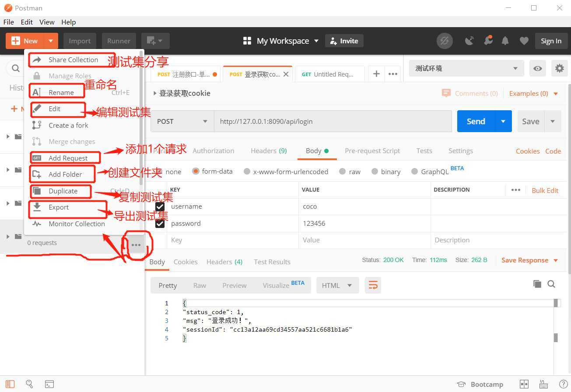The width and height of the screenshot is (571, 392).
Task: Switch to the request Settings tab
Action: coord(460,150)
